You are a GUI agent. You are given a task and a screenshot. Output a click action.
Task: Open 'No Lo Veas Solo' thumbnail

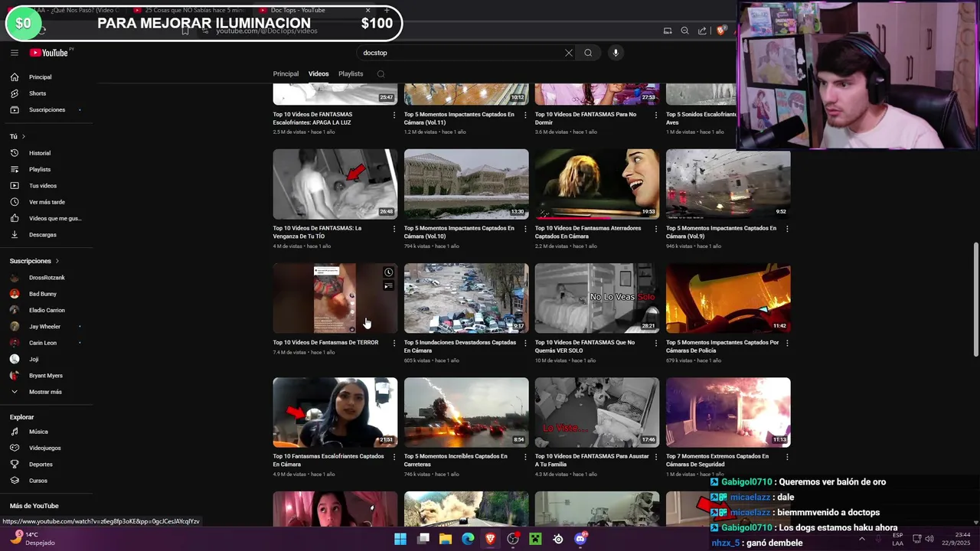tap(597, 298)
